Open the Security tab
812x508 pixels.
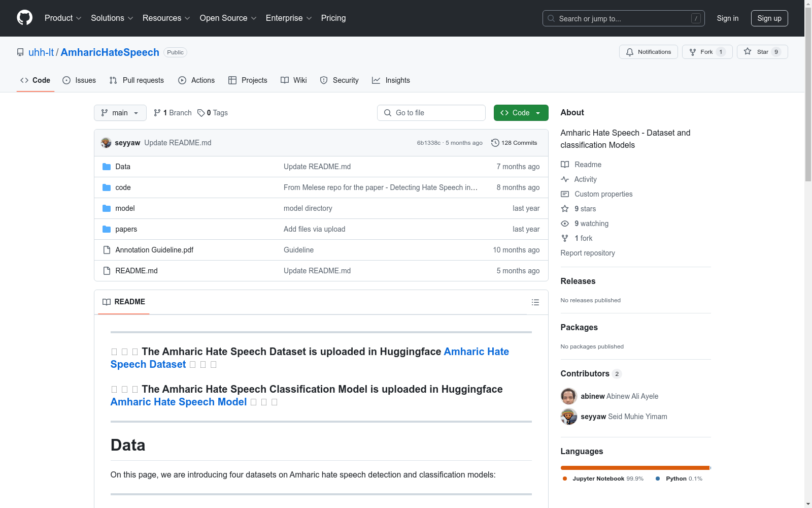tap(339, 80)
